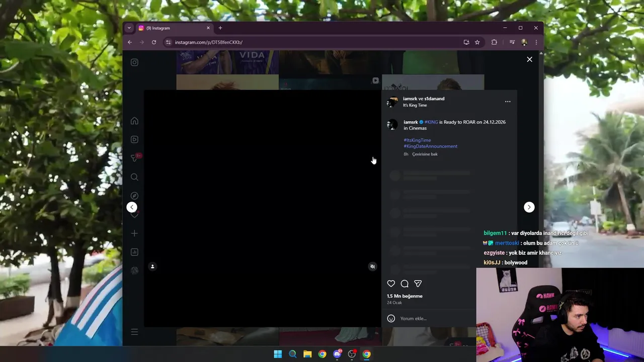Screen dimensions: 644x362
Task: Open the sidebar Search icon
Action: point(134,177)
